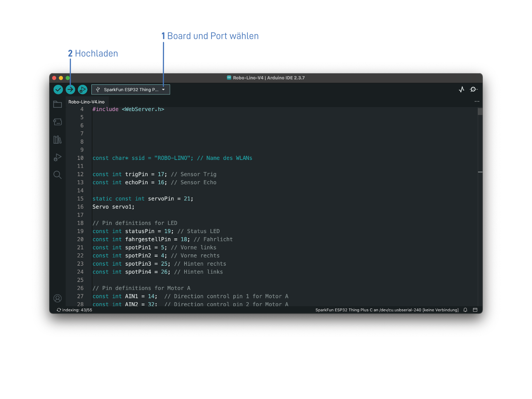Open the Serial Plotter

[462, 89]
